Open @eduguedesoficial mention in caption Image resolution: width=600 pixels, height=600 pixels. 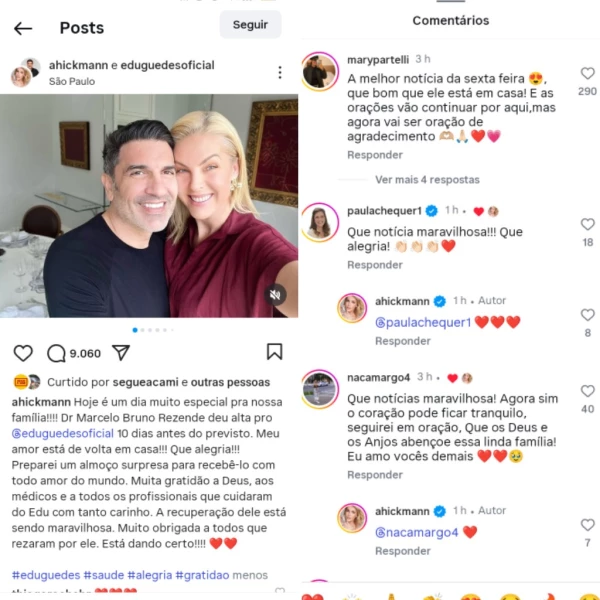(63, 434)
